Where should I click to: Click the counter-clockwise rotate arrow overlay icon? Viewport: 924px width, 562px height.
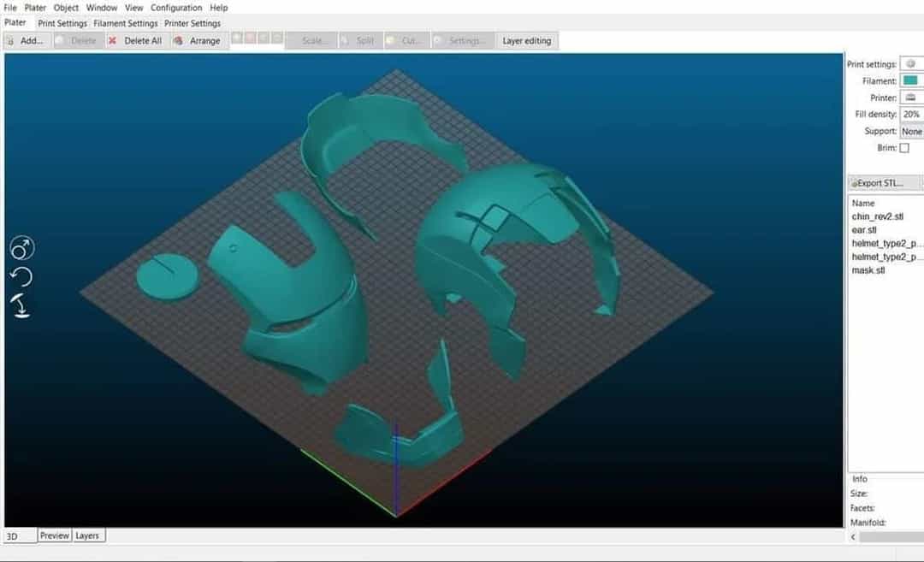pyautogui.click(x=21, y=277)
